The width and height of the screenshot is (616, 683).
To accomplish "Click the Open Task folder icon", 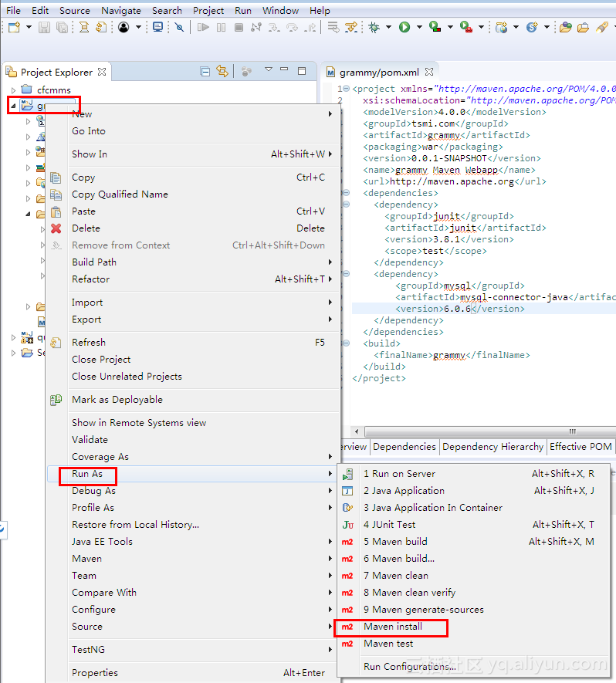I will [x=583, y=28].
